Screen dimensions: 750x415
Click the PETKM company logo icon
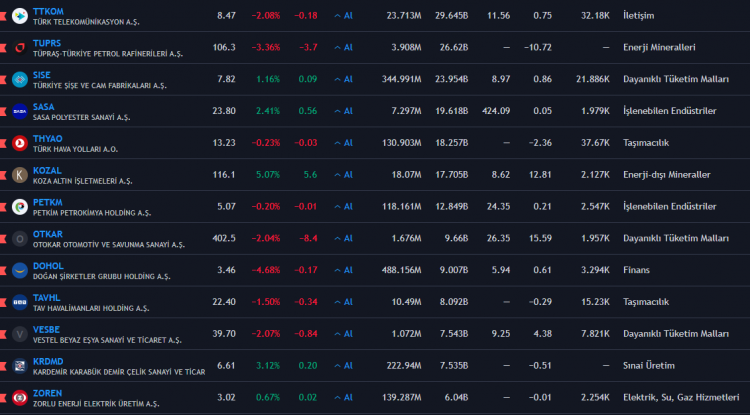pos(20,207)
